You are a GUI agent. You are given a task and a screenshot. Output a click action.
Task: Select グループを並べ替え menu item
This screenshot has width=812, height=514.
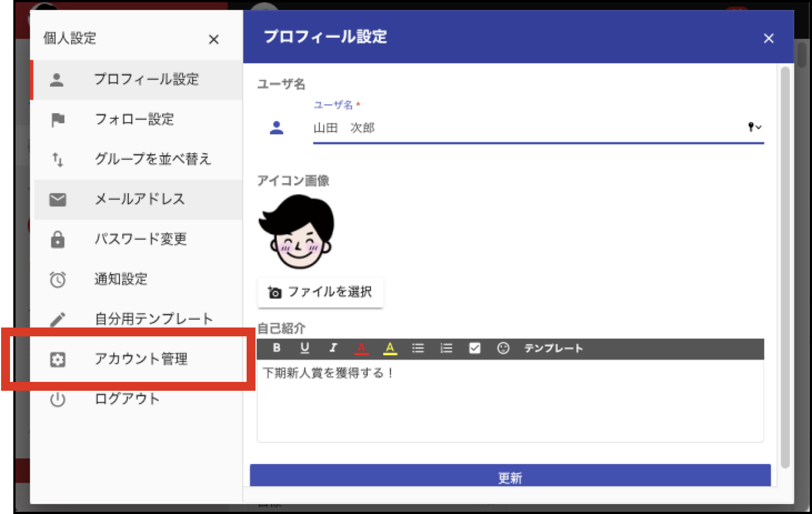point(138,159)
